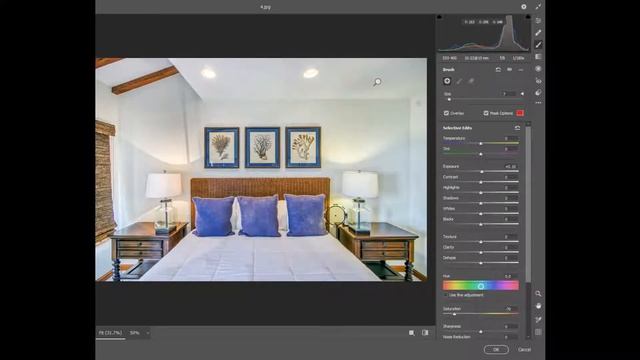640x360 pixels.
Task: Click the Saturation slider handle
Action: 454,314
